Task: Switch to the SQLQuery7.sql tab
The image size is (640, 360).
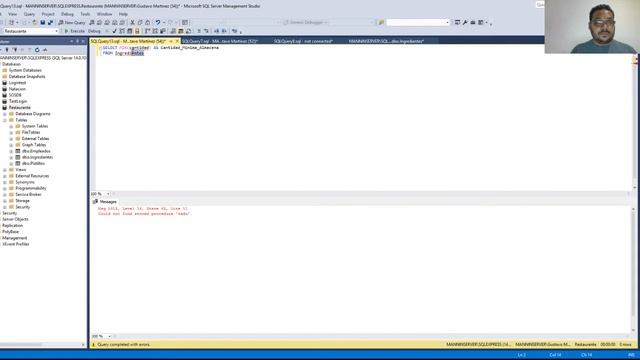Action: [220, 41]
